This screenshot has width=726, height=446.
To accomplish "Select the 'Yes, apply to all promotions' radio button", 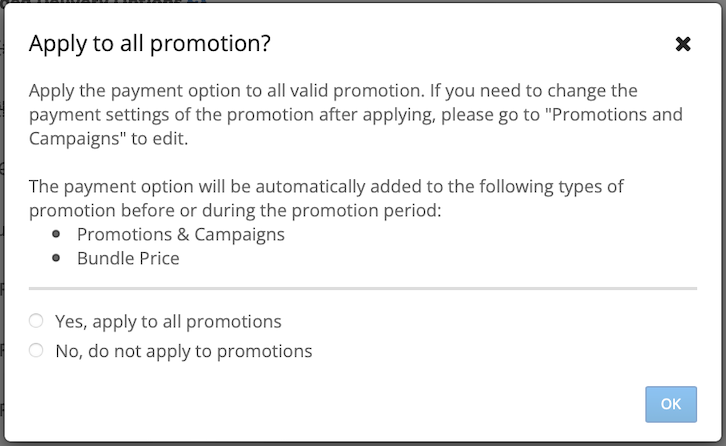I will 36,320.
